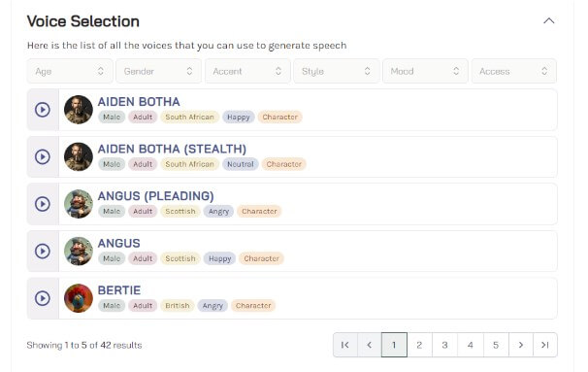The height and width of the screenshot is (372, 588).
Task: Click the Bertie parrot avatar thumbnail
Action: 79,298
